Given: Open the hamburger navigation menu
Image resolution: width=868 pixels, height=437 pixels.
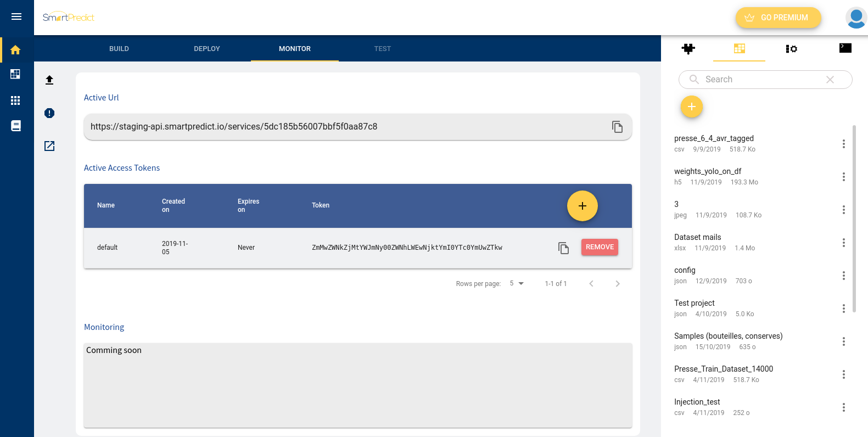Looking at the screenshot, I should [16, 16].
